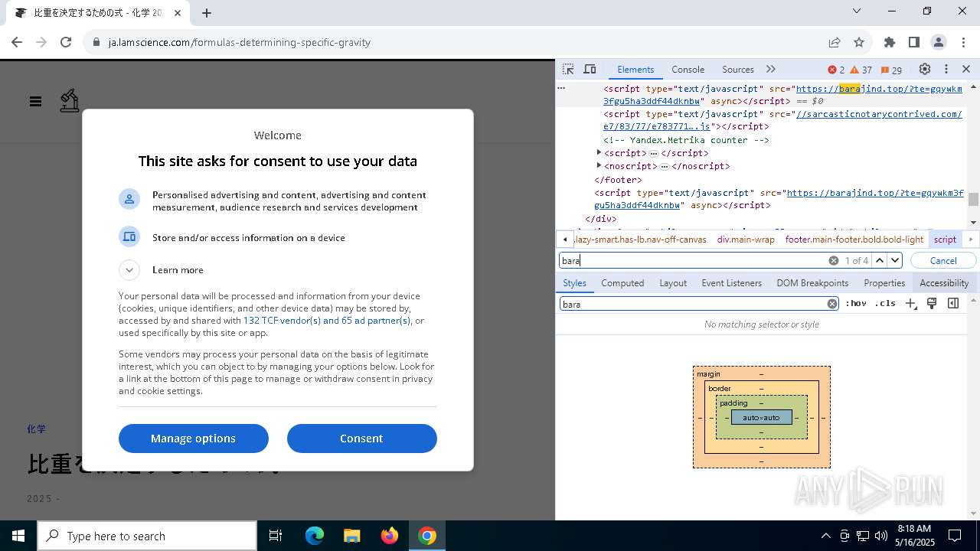Viewport: 980px width, 551px height.
Task: Toggle the .cls element classes panel
Action: [x=885, y=304]
